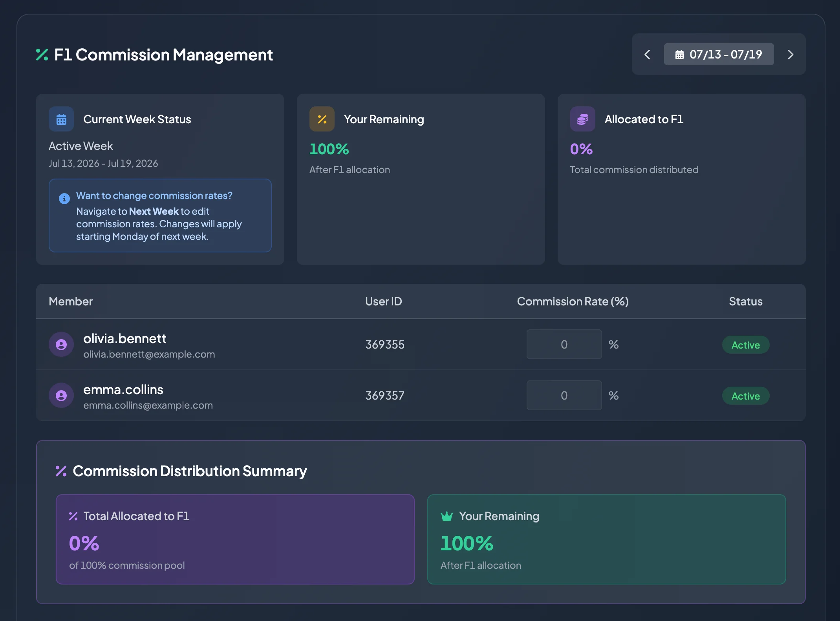
Task: Click the F1 Commission Management title
Action: 163,55
